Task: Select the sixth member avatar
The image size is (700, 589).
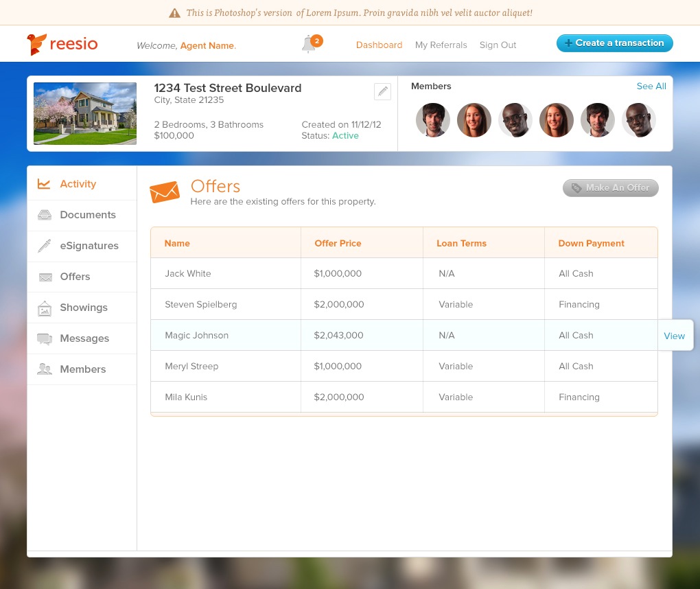Action: click(x=638, y=119)
